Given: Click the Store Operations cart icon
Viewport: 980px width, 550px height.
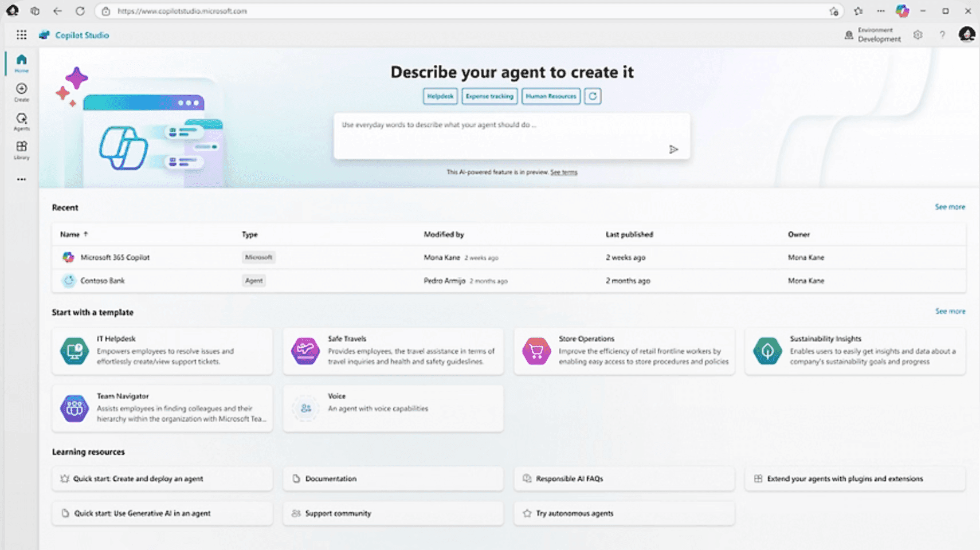Looking at the screenshot, I should coord(536,351).
